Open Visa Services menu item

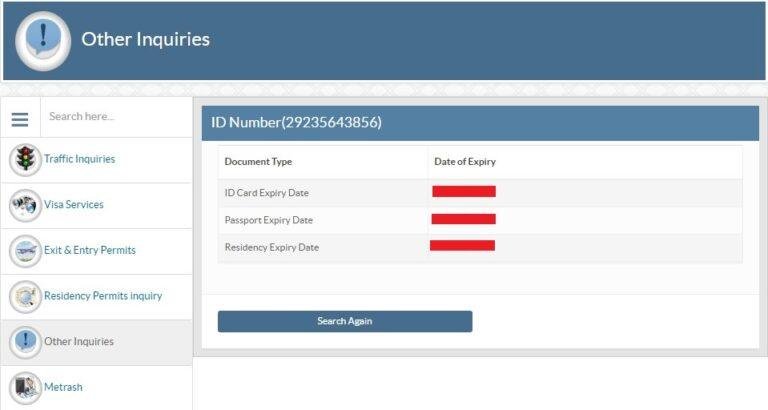73,205
